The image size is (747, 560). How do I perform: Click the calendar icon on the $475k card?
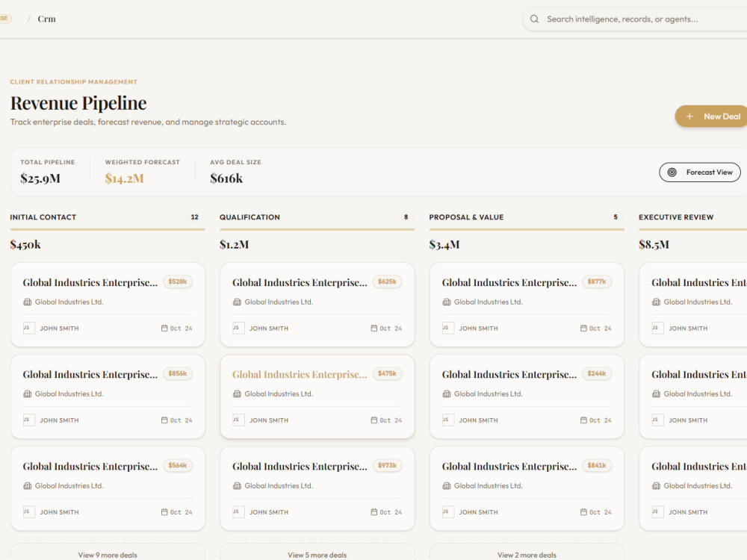coord(374,420)
